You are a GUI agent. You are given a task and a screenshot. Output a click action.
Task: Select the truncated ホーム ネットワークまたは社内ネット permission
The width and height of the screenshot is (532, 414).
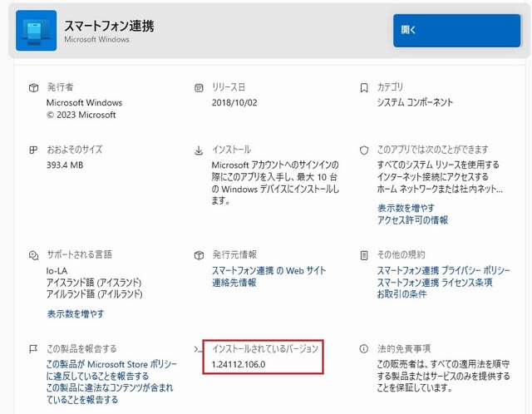click(x=440, y=189)
